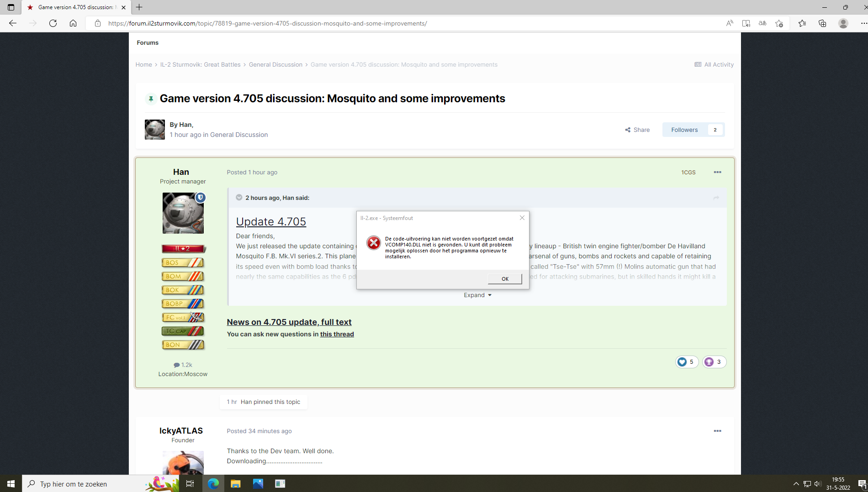This screenshot has width=868, height=492.
Task: Share this topic
Action: (637, 130)
